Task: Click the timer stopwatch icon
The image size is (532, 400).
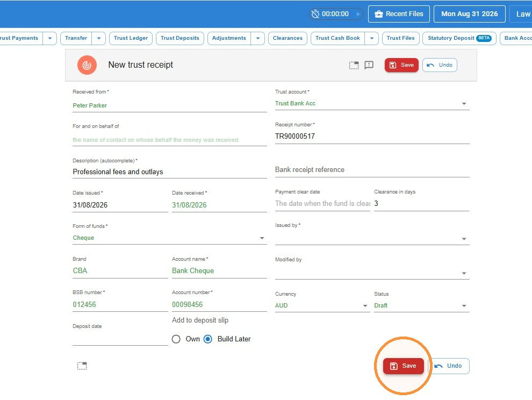Action: point(315,14)
